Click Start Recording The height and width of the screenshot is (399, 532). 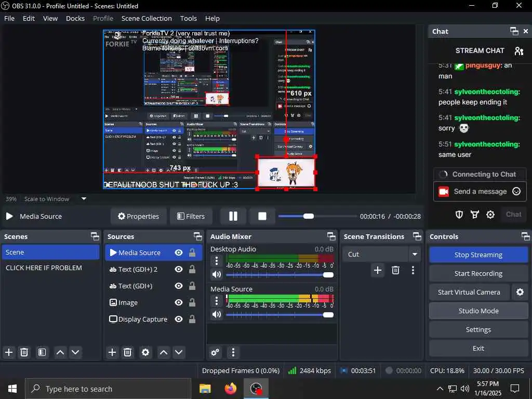point(478,273)
